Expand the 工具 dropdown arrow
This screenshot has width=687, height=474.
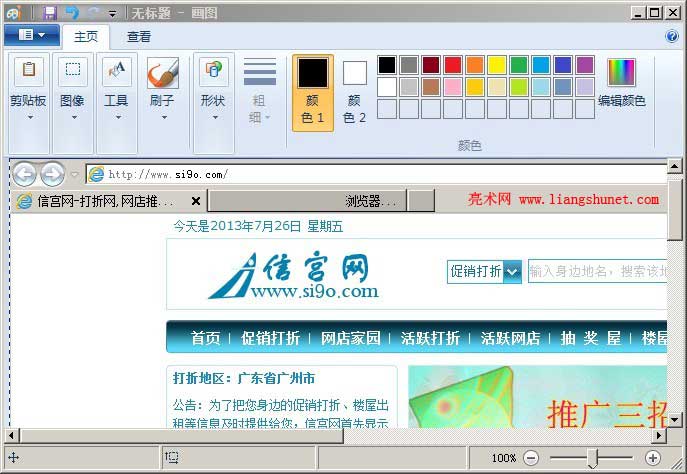(x=118, y=117)
